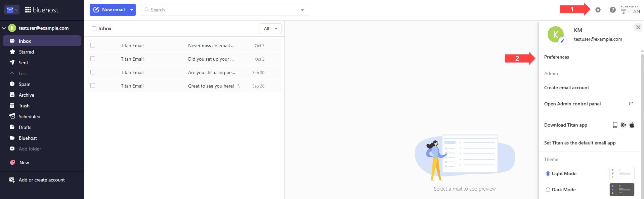Check the 'Never miss an email' message

[x=93, y=45]
